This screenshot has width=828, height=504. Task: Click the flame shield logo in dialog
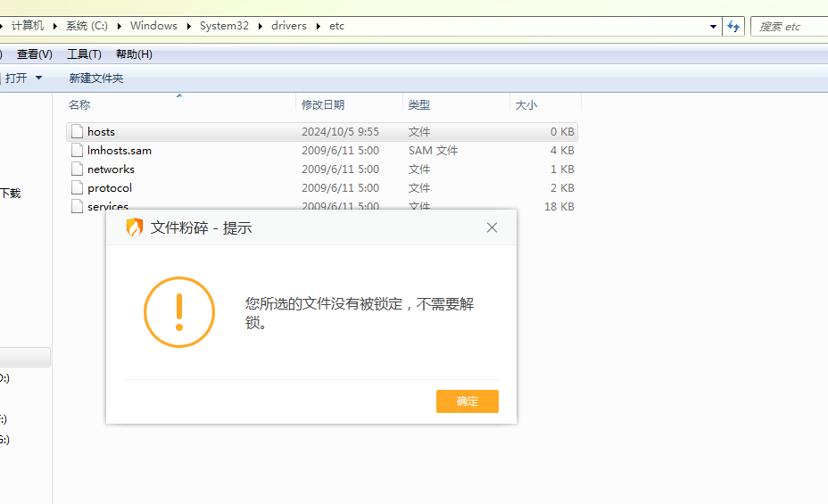(135, 227)
